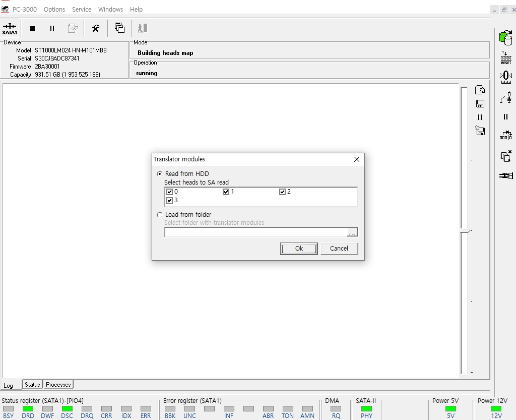Click the grayed document-check toolbar icon
516x420 pixels.
coord(73,28)
